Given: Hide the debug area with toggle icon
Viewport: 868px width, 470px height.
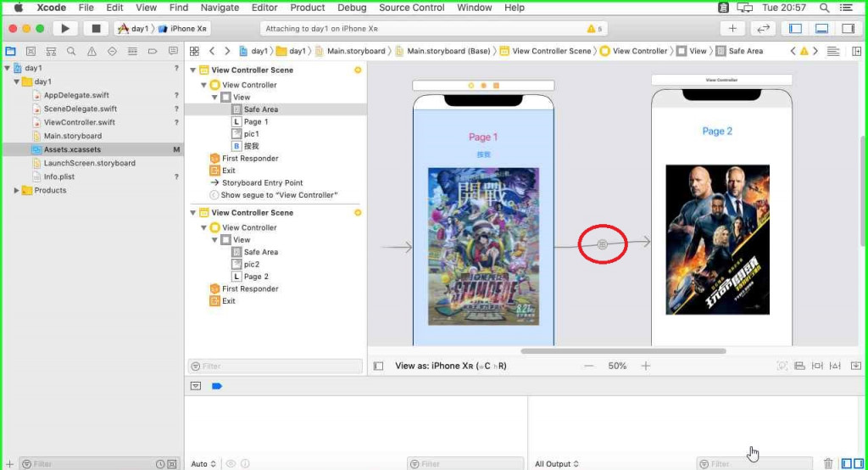Looking at the screenshot, I should [196, 386].
